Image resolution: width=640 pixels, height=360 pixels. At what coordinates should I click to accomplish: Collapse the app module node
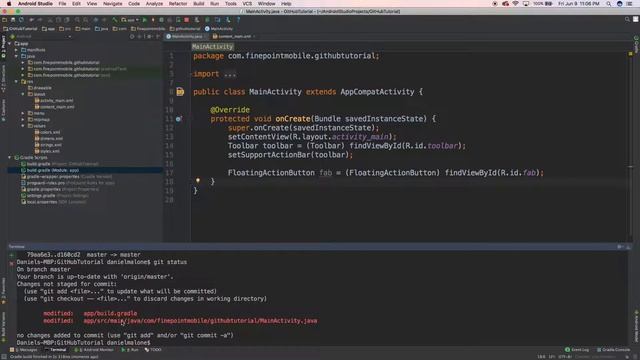point(10,43)
